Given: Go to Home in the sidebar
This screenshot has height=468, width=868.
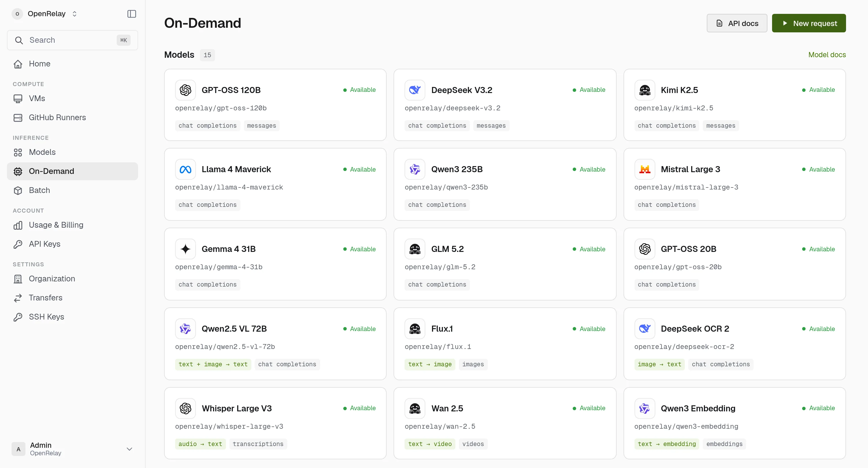Looking at the screenshot, I should [73, 64].
